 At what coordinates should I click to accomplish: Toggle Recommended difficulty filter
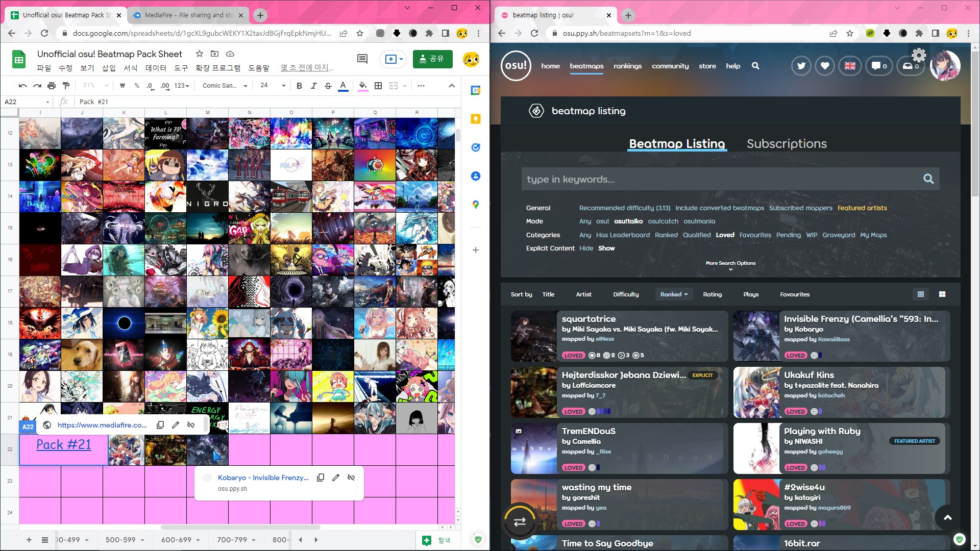pos(624,208)
